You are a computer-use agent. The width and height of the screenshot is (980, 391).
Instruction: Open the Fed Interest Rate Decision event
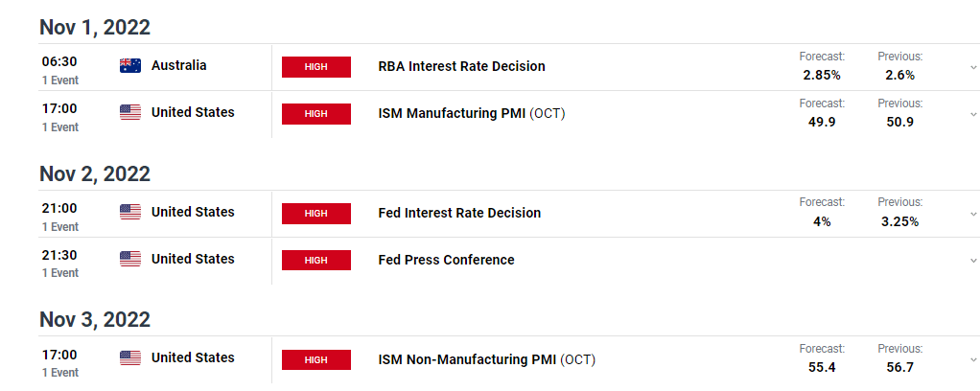pos(459,213)
